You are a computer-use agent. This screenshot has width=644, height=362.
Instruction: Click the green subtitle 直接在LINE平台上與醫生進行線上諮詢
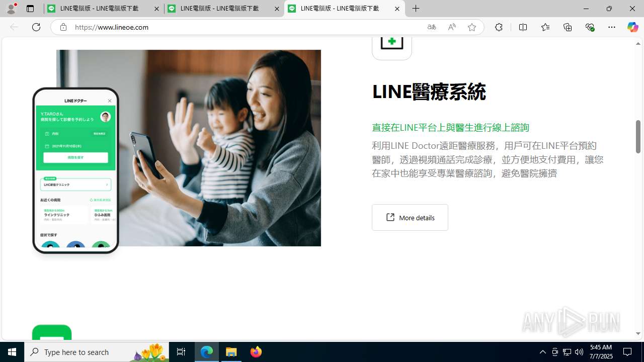pos(450,127)
